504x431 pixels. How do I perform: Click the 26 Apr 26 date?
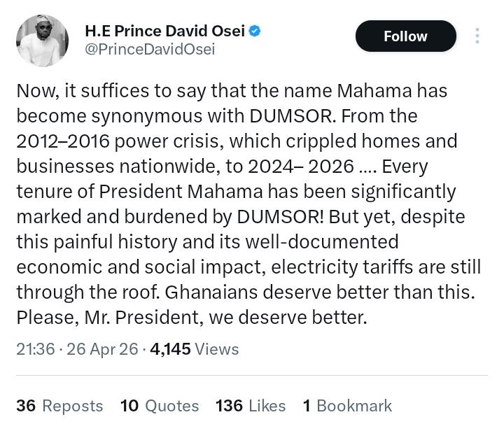coord(102,349)
